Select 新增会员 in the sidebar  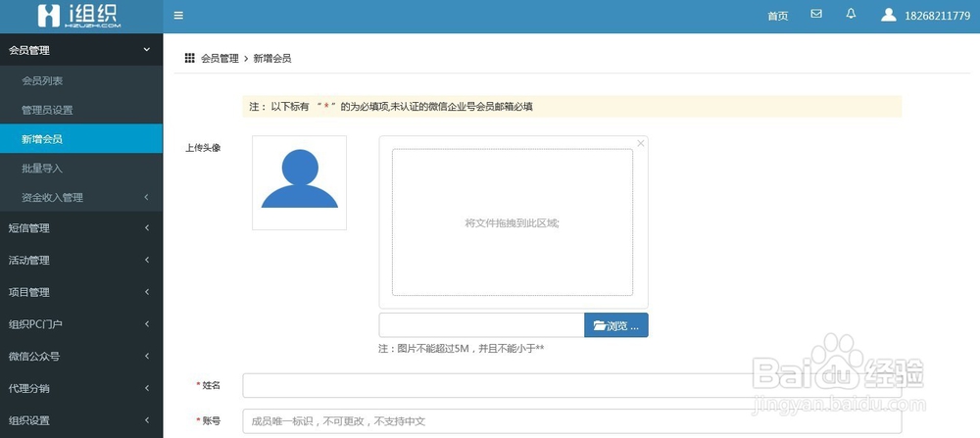81,139
